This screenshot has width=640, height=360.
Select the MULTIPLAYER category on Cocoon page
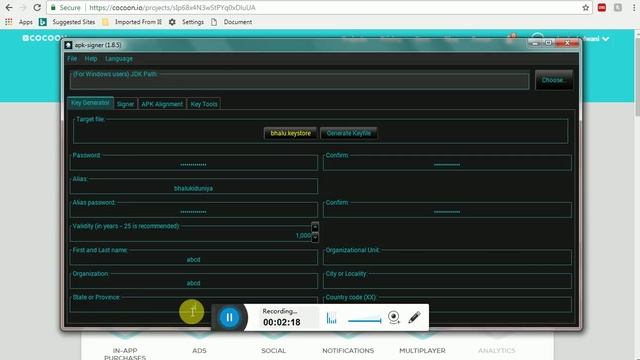pos(422,350)
